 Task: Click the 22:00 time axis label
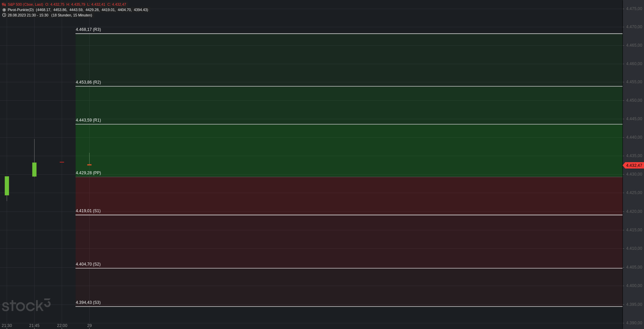(x=62, y=326)
